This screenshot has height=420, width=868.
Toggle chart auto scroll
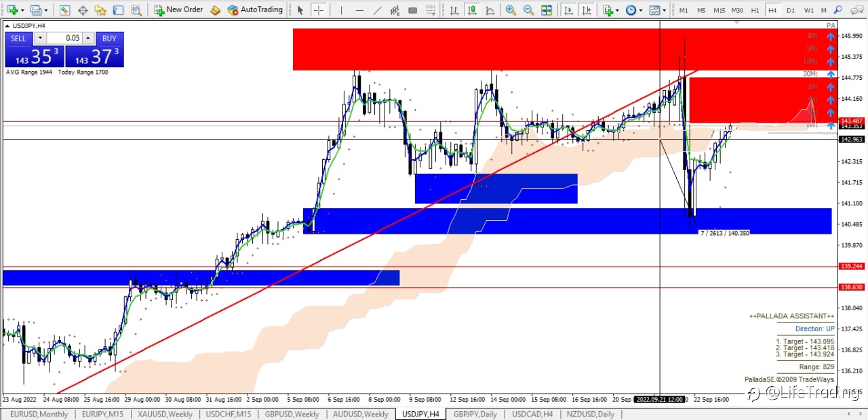[x=569, y=10]
